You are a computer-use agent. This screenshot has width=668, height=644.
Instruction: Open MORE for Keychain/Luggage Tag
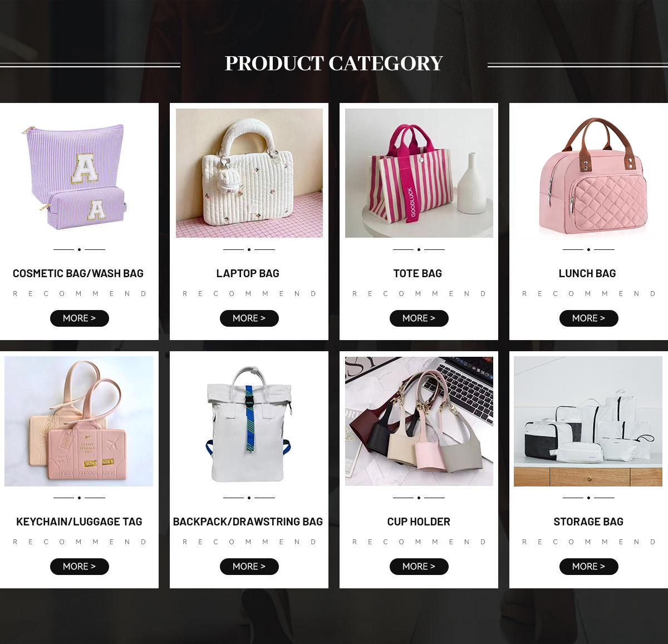(80, 567)
